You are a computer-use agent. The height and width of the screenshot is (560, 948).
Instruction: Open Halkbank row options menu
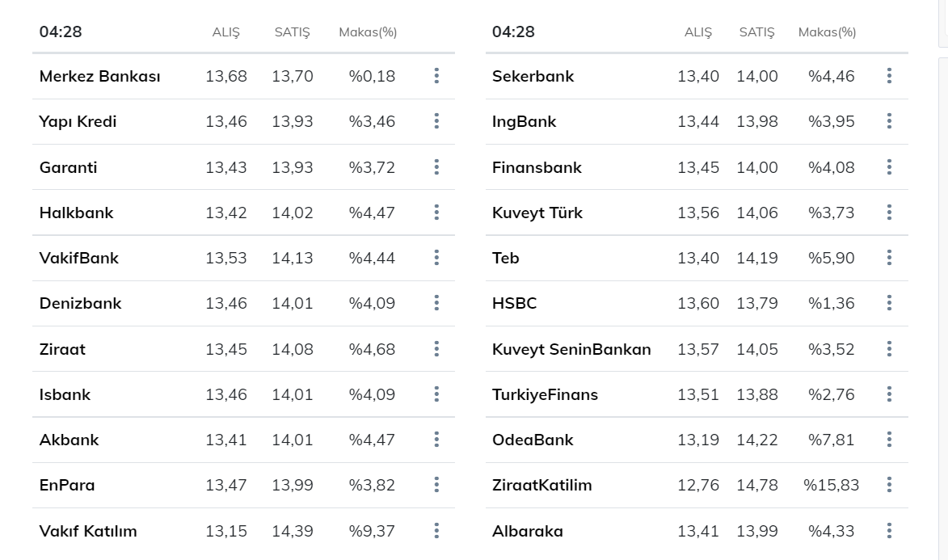click(x=436, y=213)
